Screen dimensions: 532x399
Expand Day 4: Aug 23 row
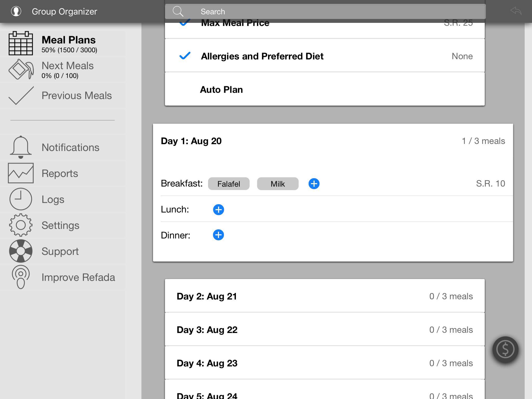point(325,363)
